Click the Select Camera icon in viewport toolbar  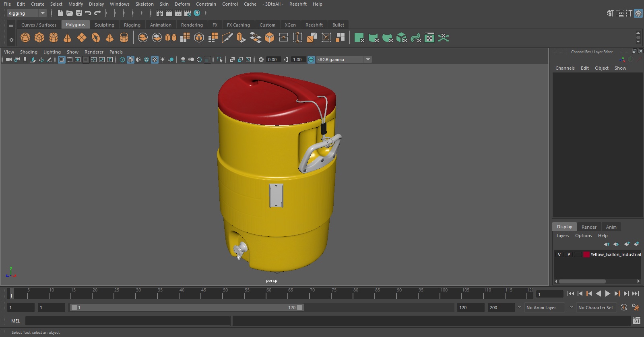coord(8,60)
